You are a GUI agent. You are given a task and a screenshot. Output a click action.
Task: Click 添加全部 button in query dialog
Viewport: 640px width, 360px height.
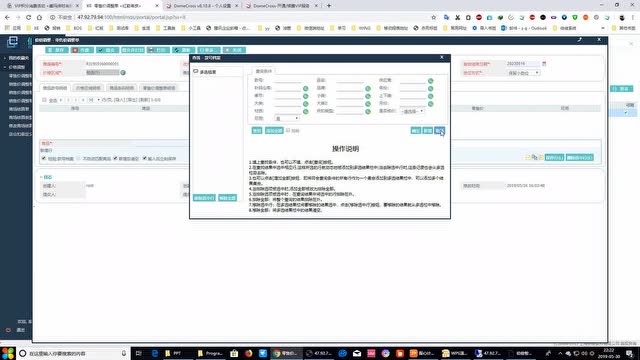click(x=274, y=131)
